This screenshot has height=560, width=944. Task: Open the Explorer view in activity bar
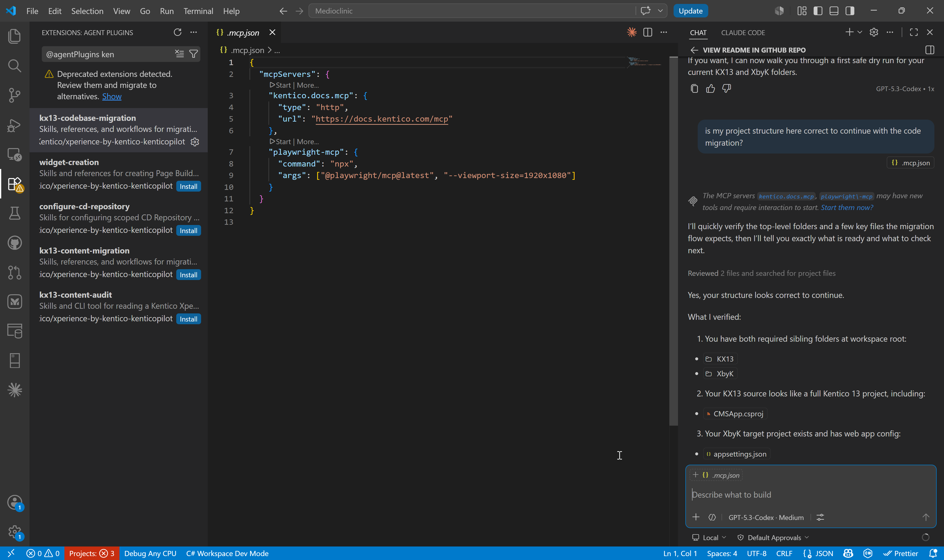[x=14, y=36]
